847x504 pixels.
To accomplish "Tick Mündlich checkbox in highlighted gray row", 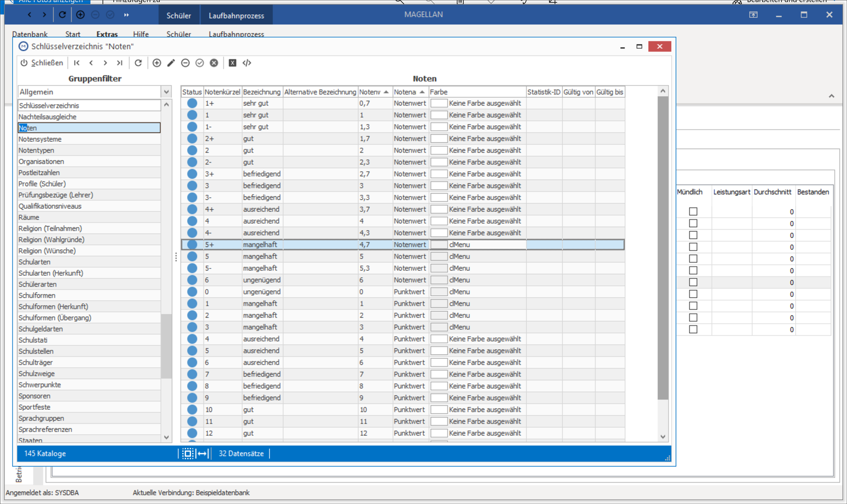I will coord(693,282).
